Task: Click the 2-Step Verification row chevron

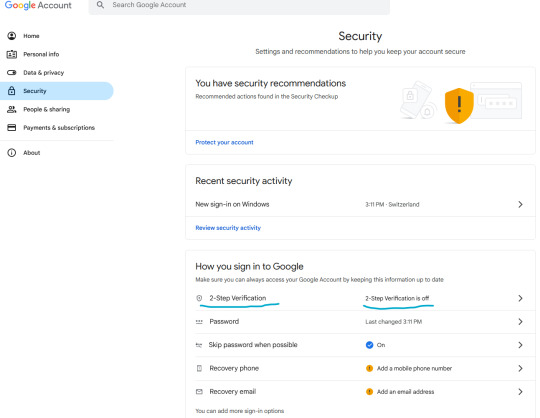Action: pyautogui.click(x=520, y=298)
